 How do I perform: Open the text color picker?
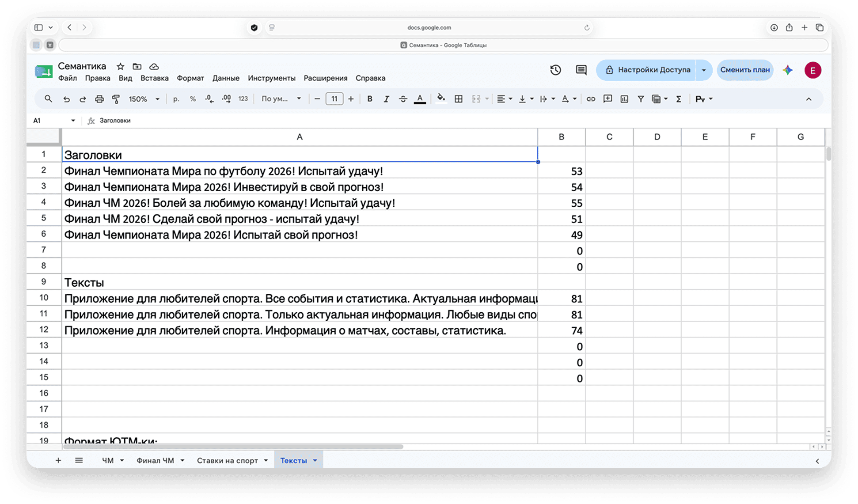[420, 99]
